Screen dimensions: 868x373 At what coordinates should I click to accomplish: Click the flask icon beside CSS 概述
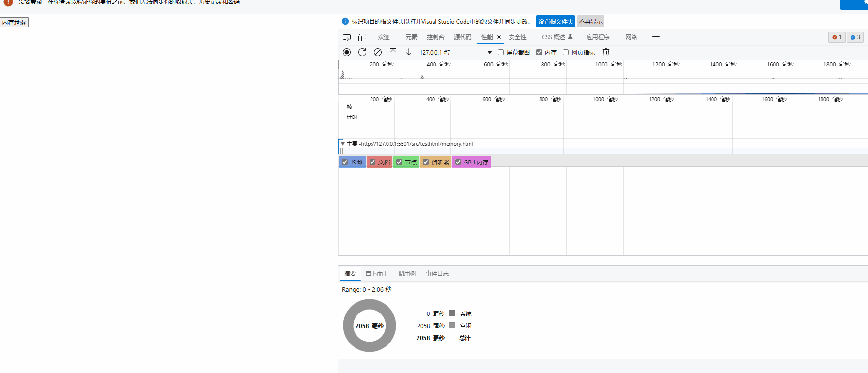(x=570, y=37)
